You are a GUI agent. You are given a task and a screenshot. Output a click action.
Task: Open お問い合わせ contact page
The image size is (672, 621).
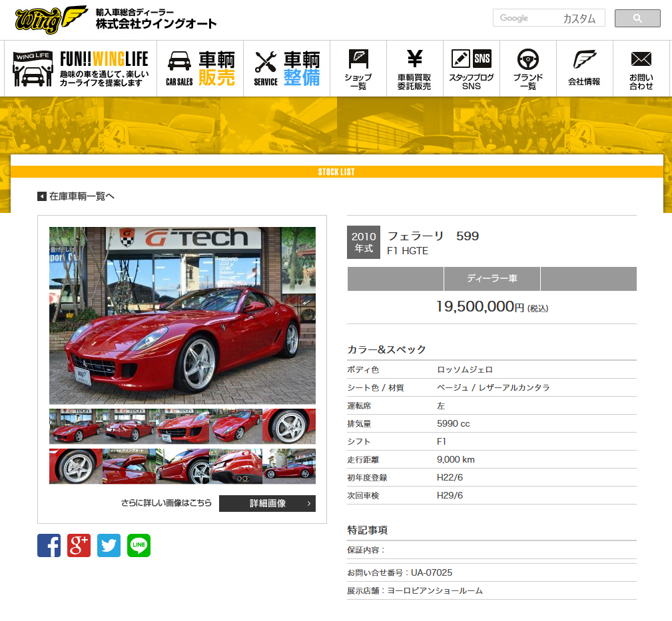click(641, 69)
